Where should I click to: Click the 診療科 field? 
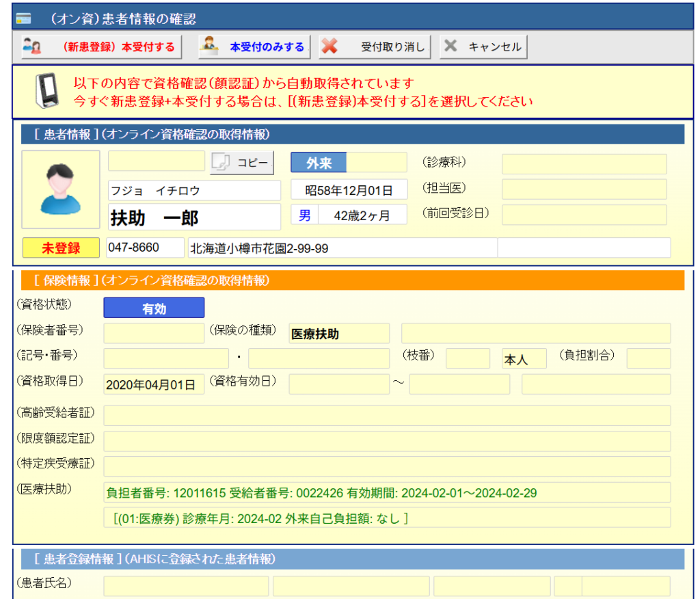[584, 164]
